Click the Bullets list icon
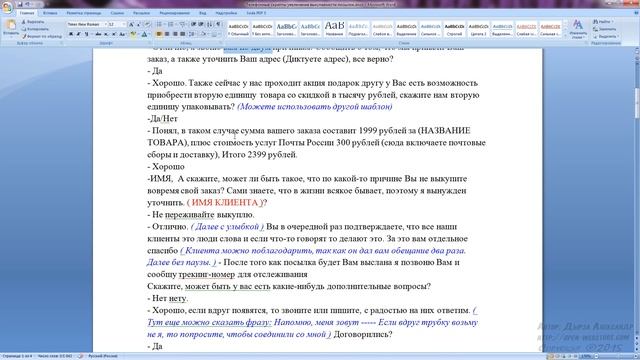 click(x=160, y=24)
